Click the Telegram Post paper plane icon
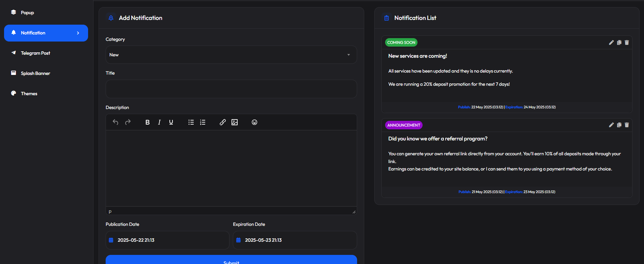 click(x=14, y=53)
